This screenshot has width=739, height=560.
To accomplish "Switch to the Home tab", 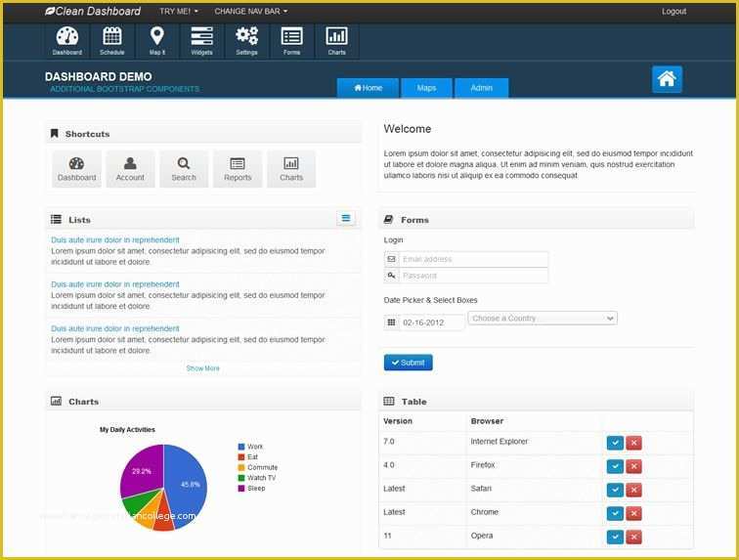I will click(x=369, y=88).
